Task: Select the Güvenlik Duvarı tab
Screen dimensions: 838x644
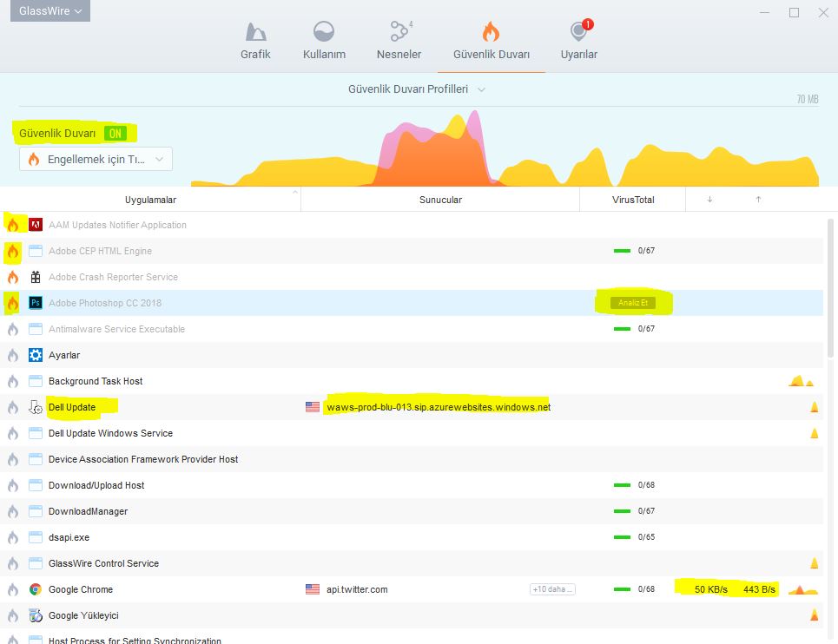Action: [492, 41]
